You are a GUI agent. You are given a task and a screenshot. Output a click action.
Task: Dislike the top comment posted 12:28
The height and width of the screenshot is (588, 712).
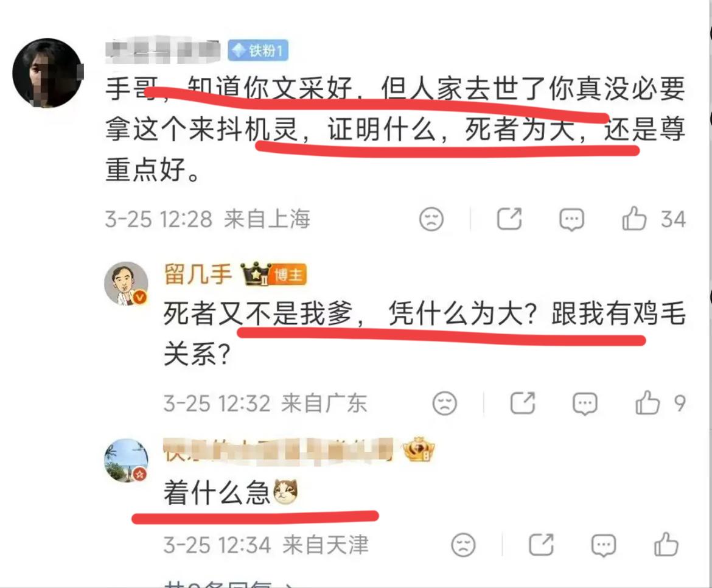(x=431, y=219)
